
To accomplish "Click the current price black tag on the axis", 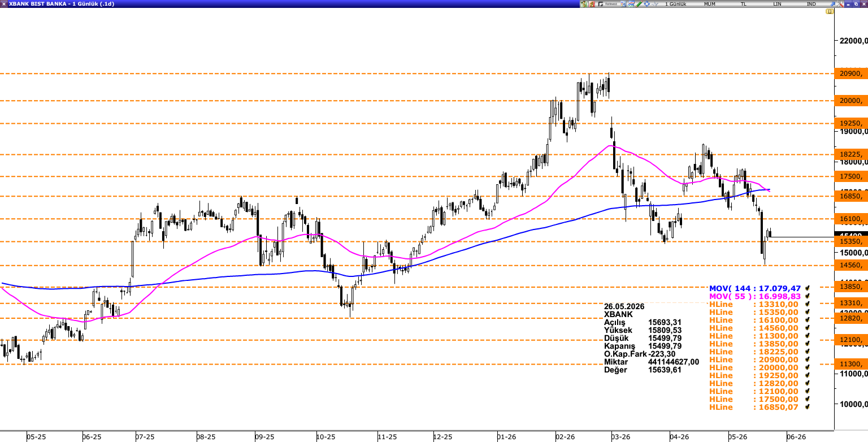I will [851, 235].
